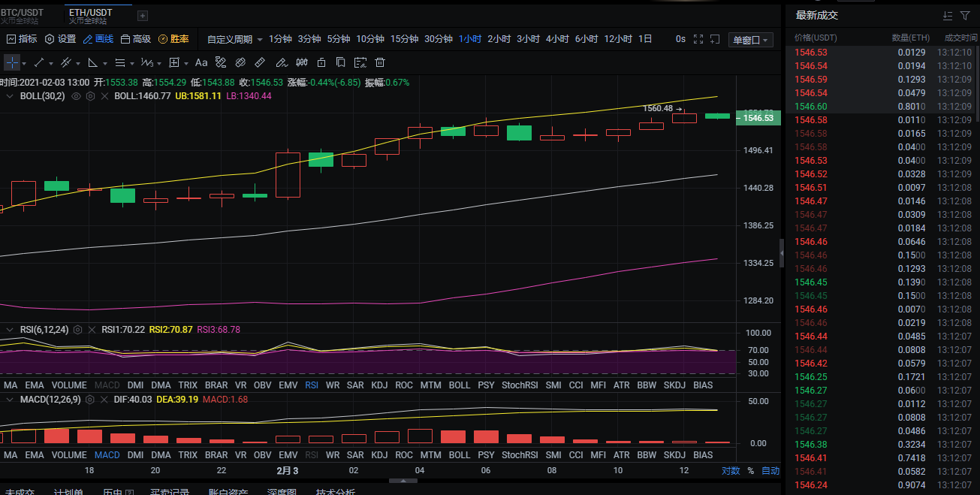This screenshot has width=980, height=495.
Task: Enter fullscreen chart mode icon
Action: pyautogui.click(x=698, y=39)
